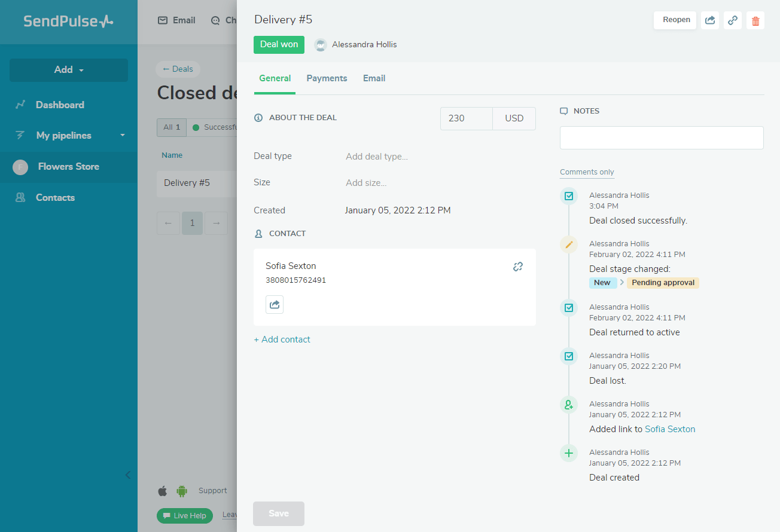This screenshot has height=532, width=780.
Task: Click the Added link contact timeline icon
Action: coord(569,405)
